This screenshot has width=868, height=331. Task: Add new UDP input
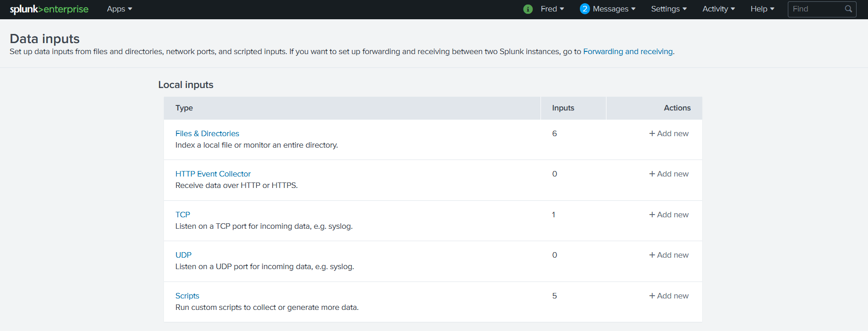(x=669, y=255)
